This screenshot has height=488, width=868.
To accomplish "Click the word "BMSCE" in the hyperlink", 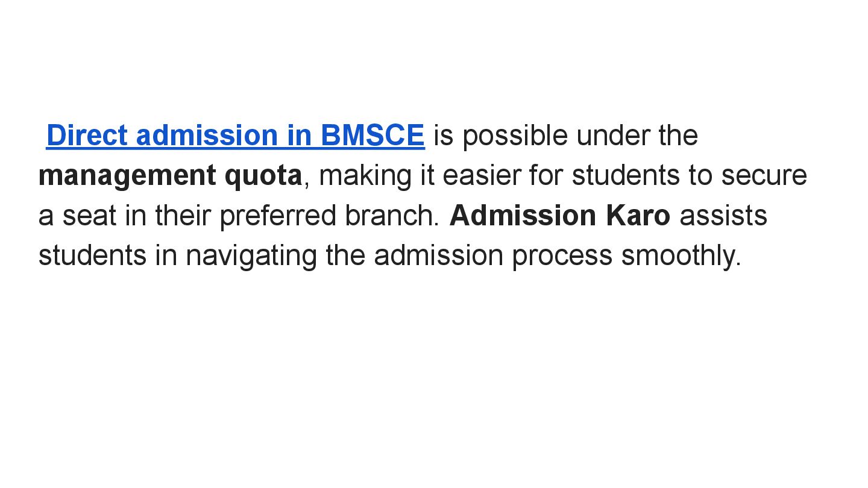I will (373, 136).
